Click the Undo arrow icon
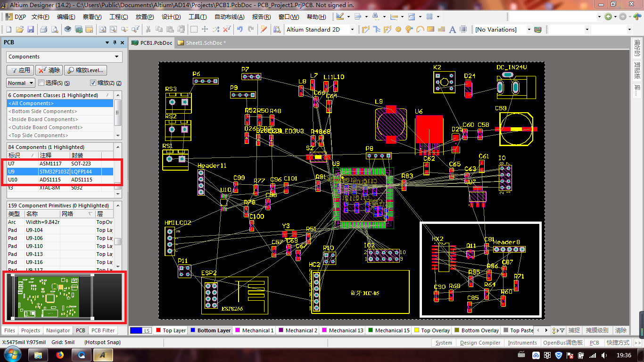 pyautogui.click(x=240, y=29)
